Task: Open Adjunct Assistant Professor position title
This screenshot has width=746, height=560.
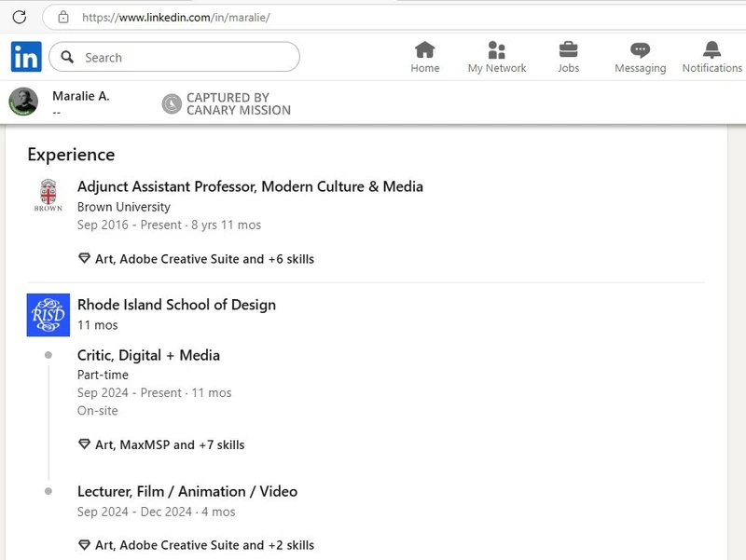Action: click(x=250, y=186)
